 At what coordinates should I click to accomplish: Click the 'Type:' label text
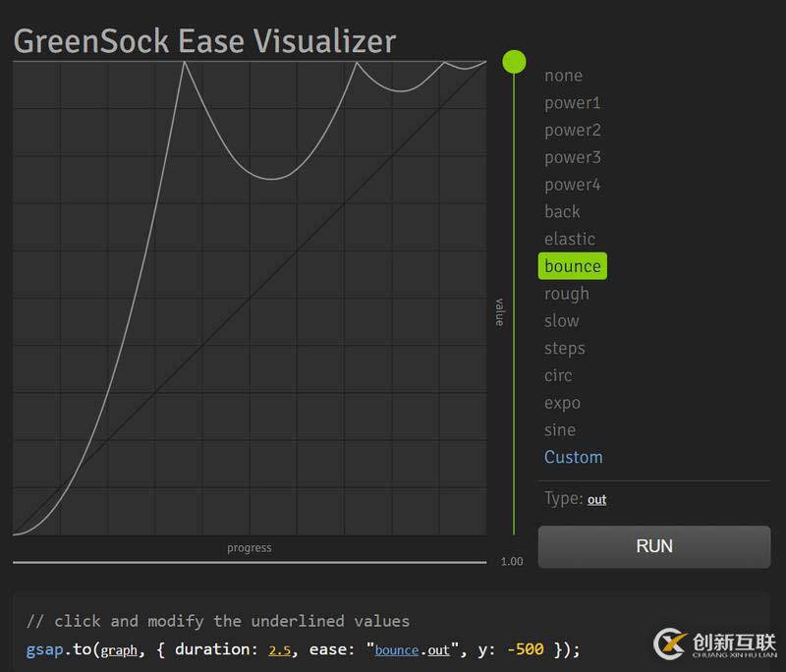[x=564, y=499]
